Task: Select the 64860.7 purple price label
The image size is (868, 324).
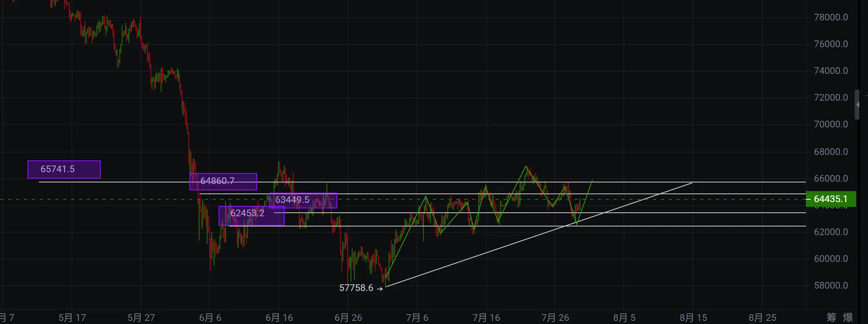Action: point(223,182)
